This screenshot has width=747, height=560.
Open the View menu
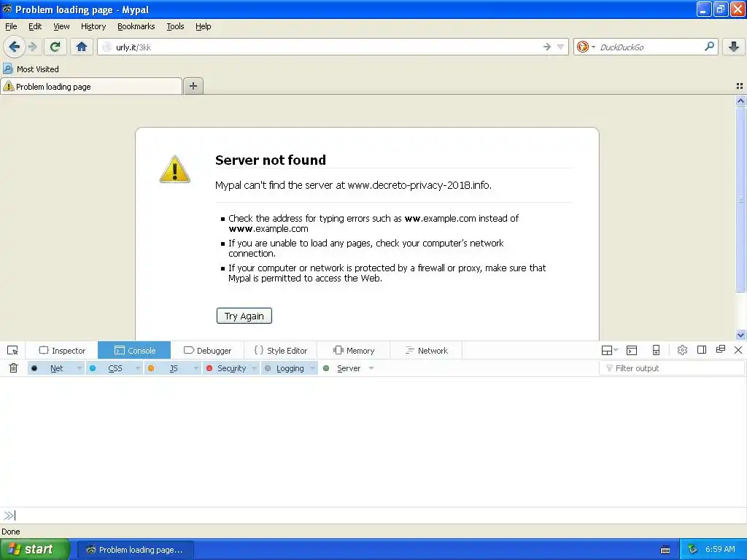(61, 26)
